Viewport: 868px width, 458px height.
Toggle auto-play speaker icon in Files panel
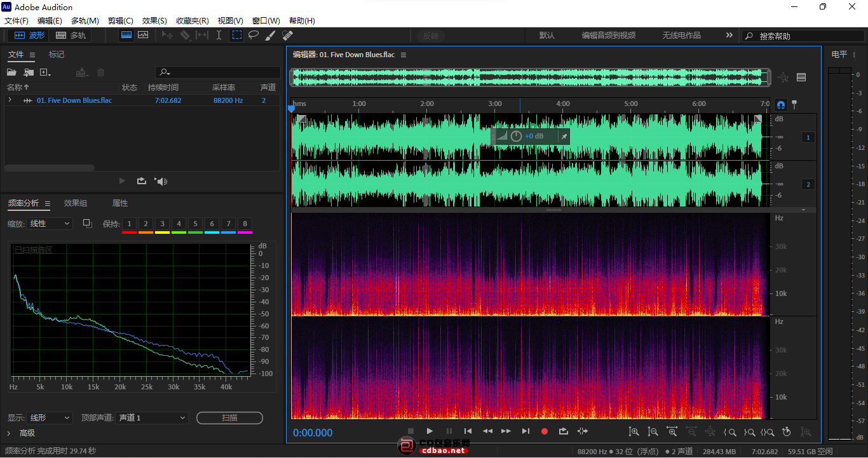[x=161, y=181]
